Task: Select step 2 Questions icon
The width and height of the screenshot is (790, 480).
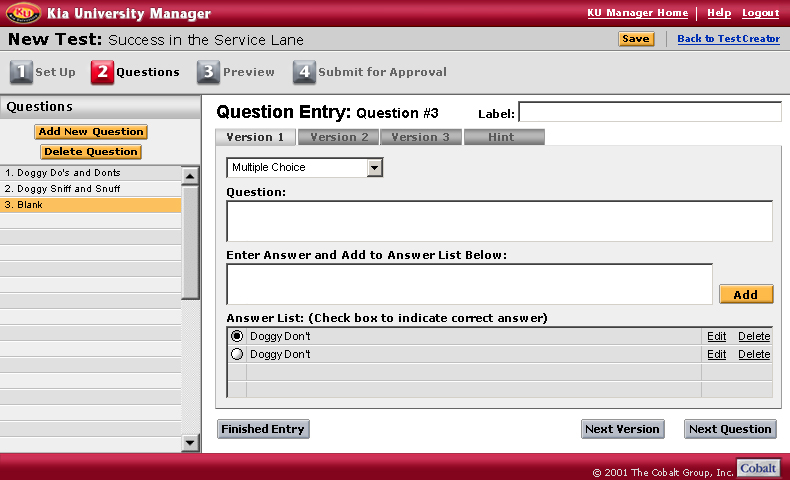Action: point(102,72)
